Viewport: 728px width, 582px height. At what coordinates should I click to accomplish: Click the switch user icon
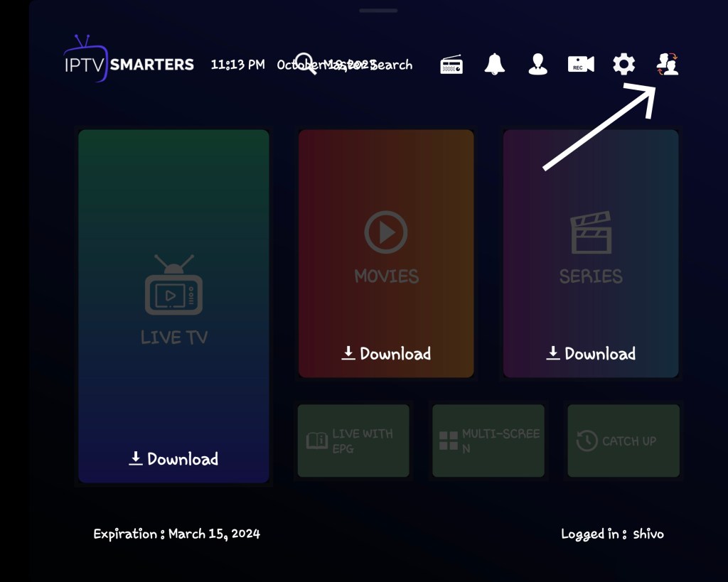click(668, 65)
